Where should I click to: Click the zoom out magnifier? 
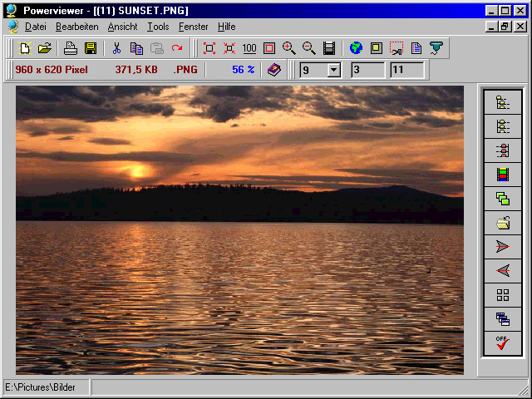(309, 48)
